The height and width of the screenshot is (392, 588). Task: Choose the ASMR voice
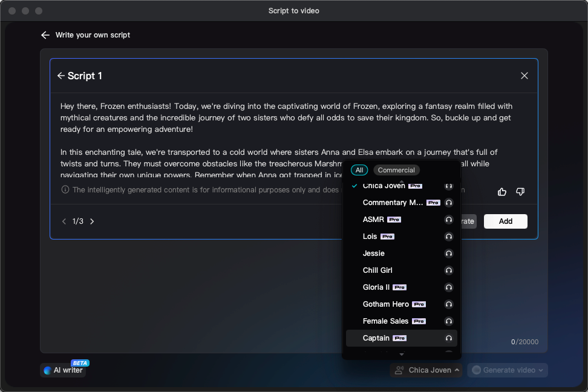402,220
